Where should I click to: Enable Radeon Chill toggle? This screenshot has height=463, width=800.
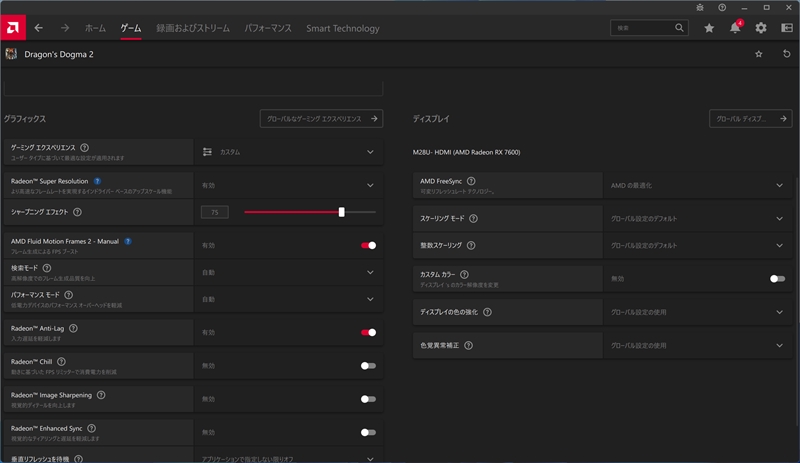point(368,365)
